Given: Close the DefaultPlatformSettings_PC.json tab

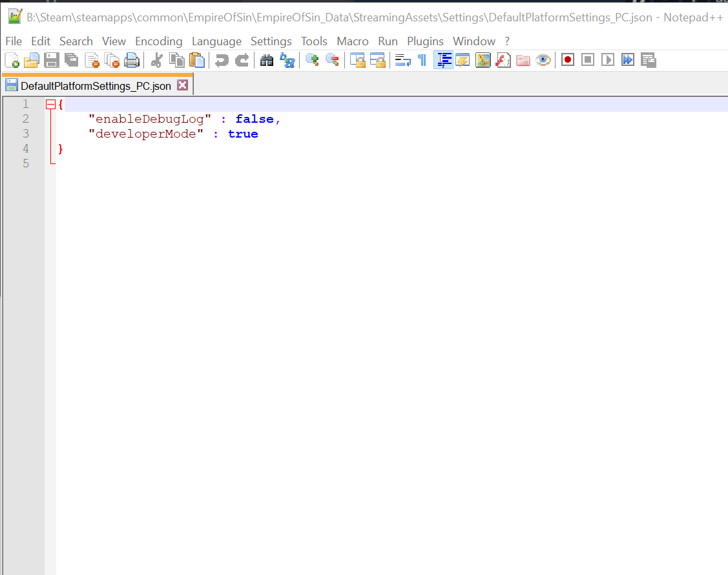Looking at the screenshot, I should click(x=183, y=85).
